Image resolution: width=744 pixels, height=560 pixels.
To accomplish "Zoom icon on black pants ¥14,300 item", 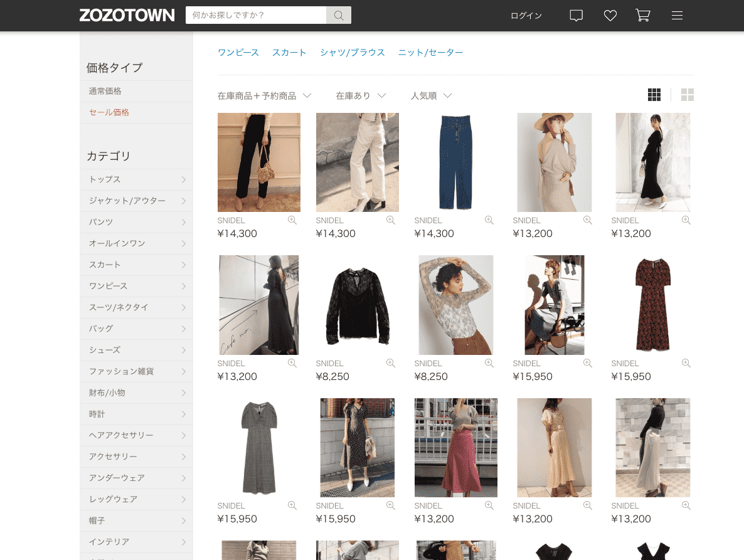I will pos(292,221).
